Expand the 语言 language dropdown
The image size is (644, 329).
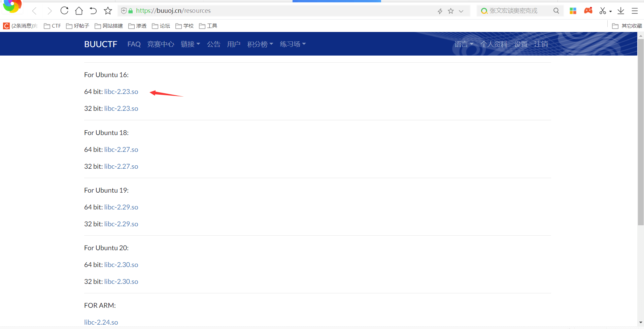464,44
